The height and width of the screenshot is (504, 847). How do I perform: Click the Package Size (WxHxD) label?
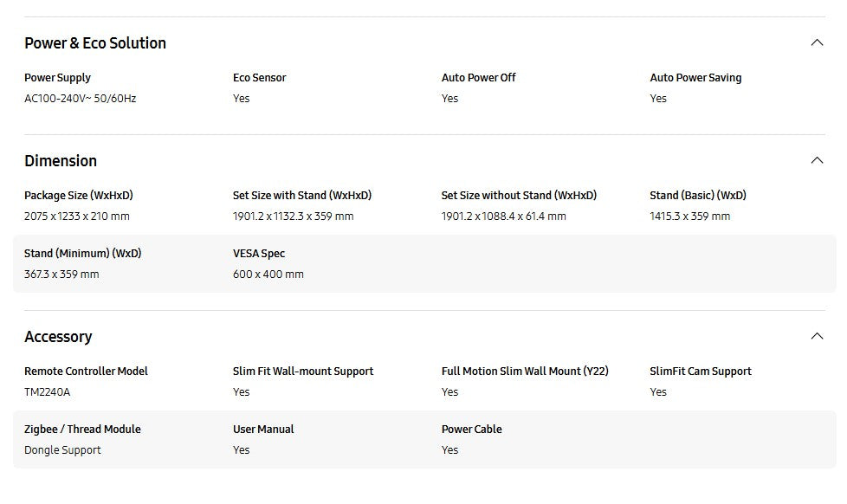78,196
